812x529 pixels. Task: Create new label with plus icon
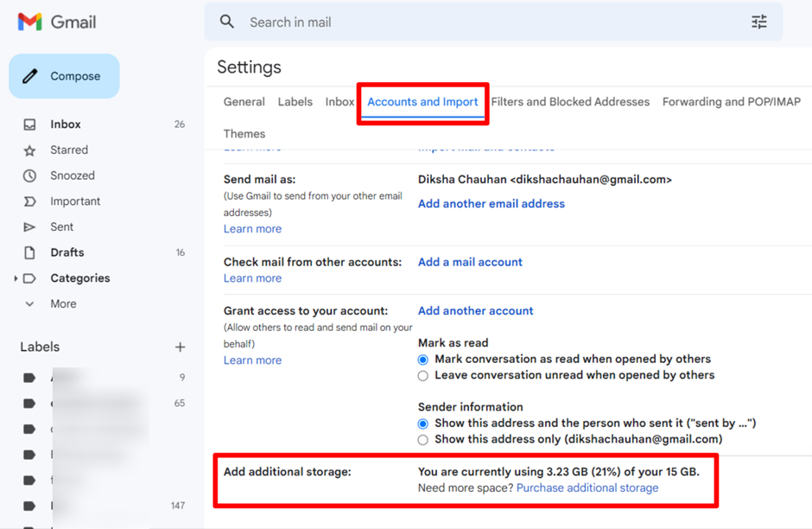[x=180, y=347]
